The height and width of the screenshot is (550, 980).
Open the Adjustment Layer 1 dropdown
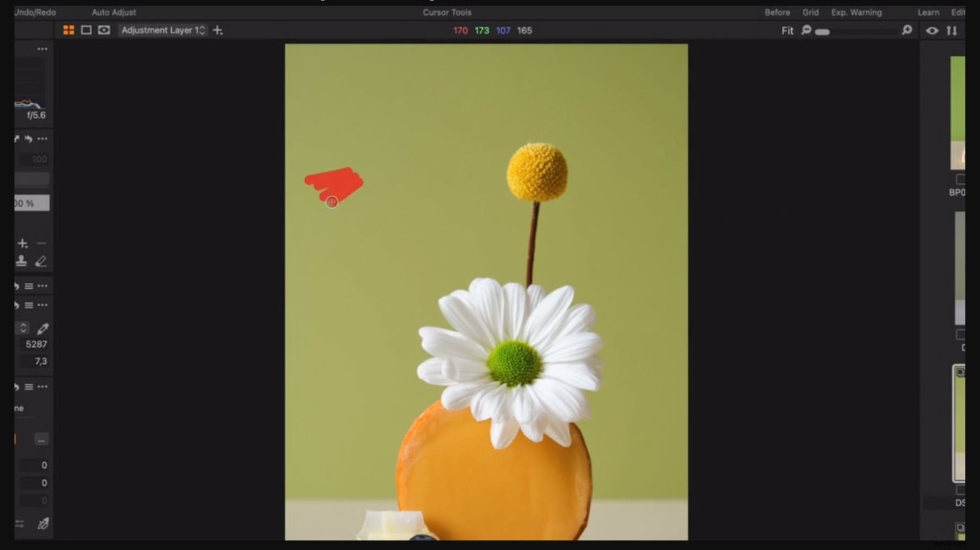click(x=163, y=30)
